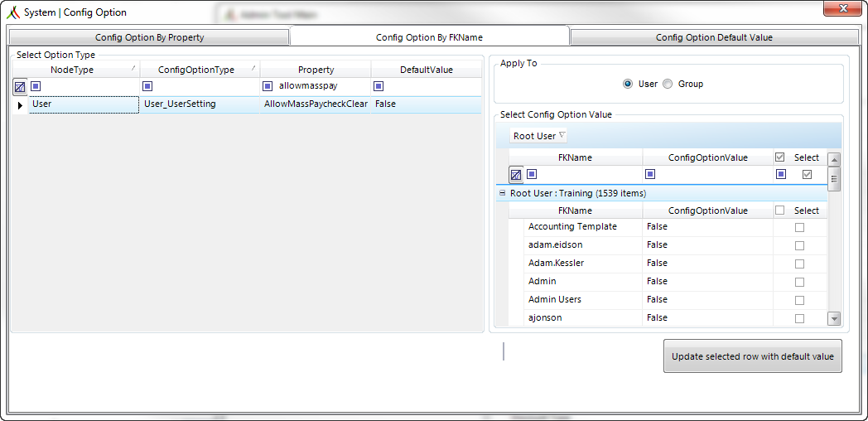The height and width of the screenshot is (421, 868).
Task: Click Update selected row with default value
Action: [752, 356]
